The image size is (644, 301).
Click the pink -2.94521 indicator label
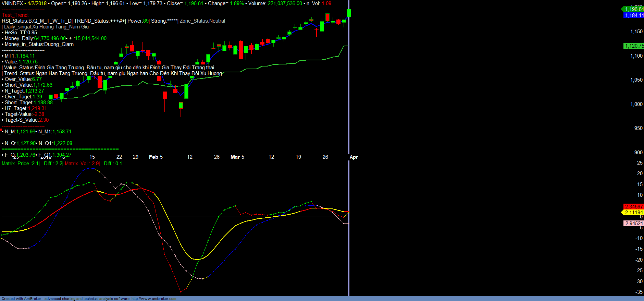(633, 224)
